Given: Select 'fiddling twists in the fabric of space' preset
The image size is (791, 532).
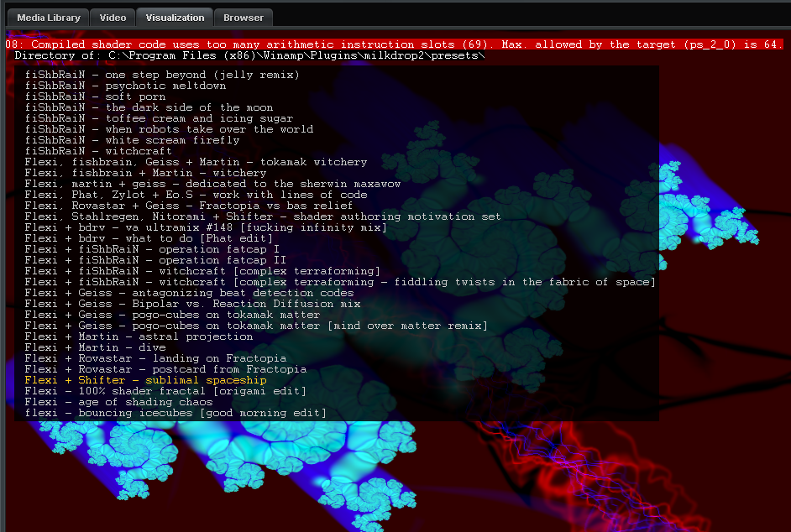Looking at the screenshot, I should tap(340, 283).
